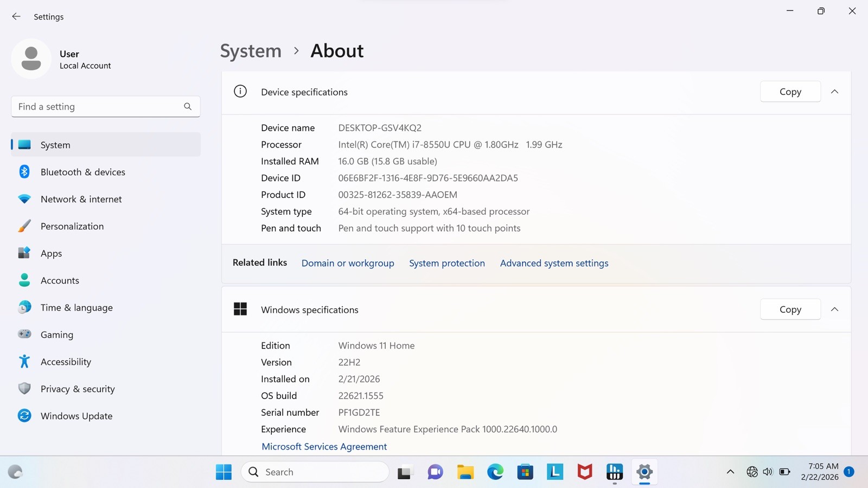The height and width of the screenshot is (488, 868).
Task: Click the Edition value Windows 11 Home
Action: tap(376, 345)
